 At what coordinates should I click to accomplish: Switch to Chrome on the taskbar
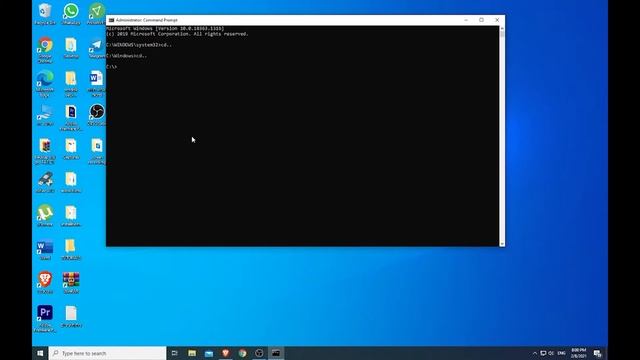(x=242, y=353)
